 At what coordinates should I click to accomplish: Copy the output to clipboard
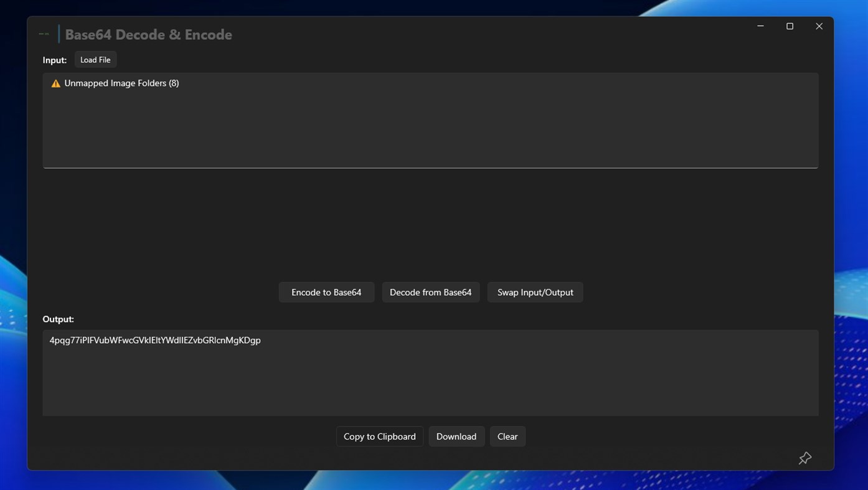tap(380, 436)
